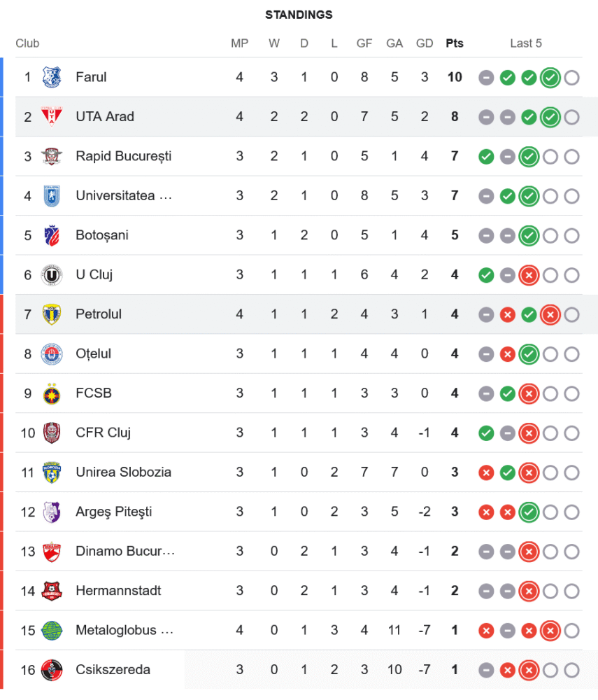Click the U Cluj club logo
Screen dimensions: 598x700
(x=52, y=274)
